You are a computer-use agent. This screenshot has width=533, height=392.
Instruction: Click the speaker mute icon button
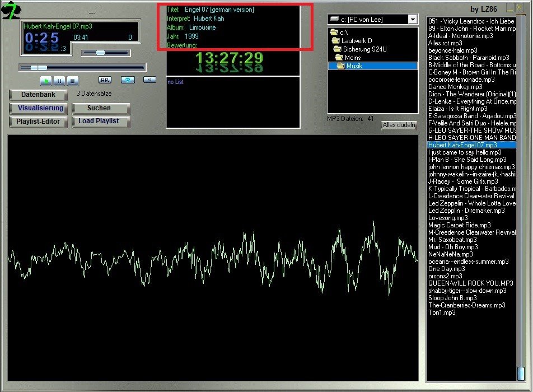[x=149, y=80]
